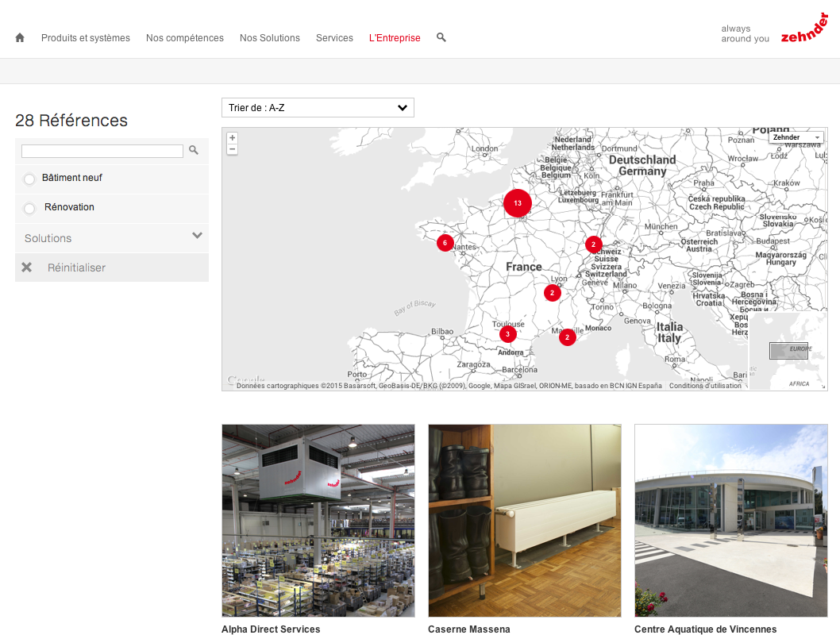
Task: Expand the Solutions filter section
Action: [x=111, y=238]
